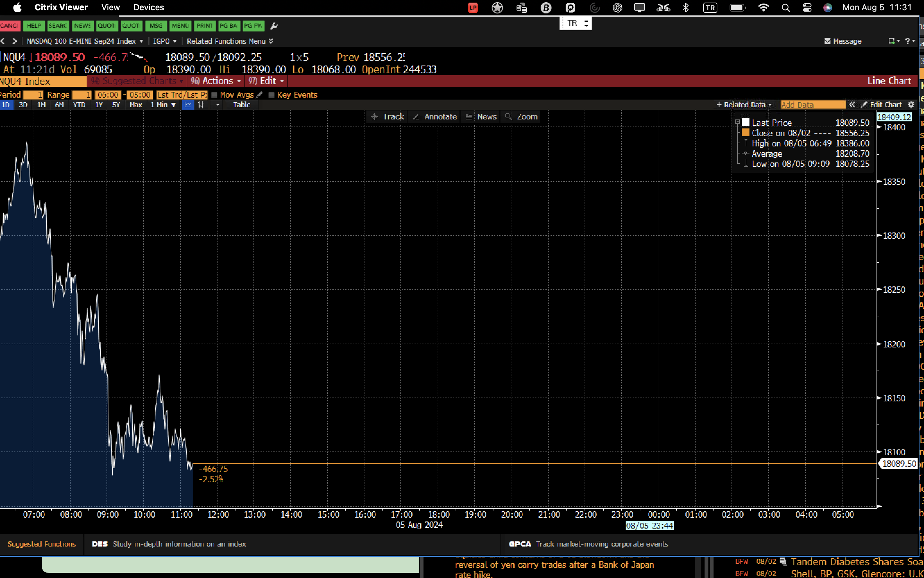Viewport: 924px width, 578px height.
Task: Select the 6M time range
Action: 59,105
